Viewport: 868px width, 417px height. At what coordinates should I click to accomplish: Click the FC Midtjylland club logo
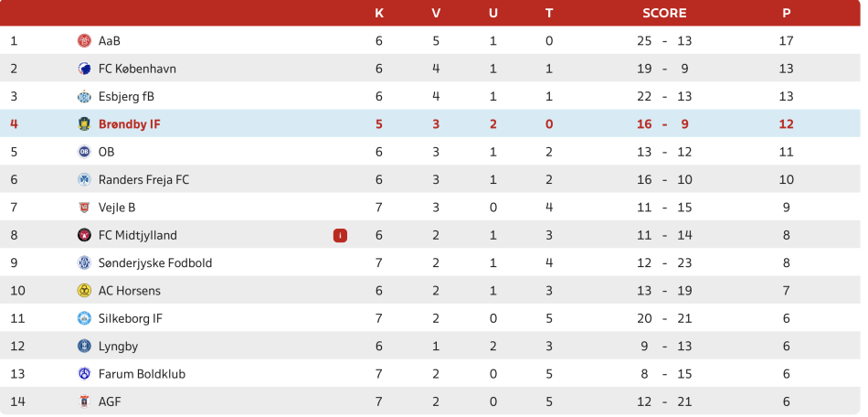click(84, 235)
